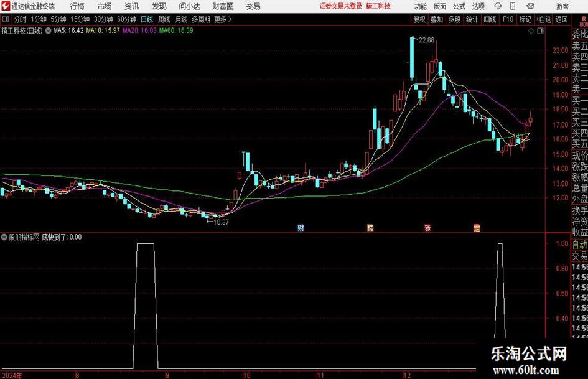Toggle the side panel icon at the chart's upper right
Image resolution: width=588 pixels, height=379 pixels.
pos(540,31)
